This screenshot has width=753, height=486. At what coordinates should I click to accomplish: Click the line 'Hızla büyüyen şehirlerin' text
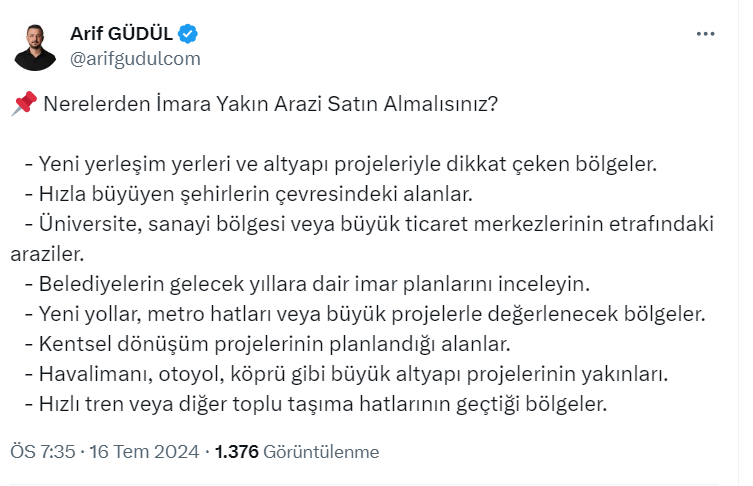(248, 191)
